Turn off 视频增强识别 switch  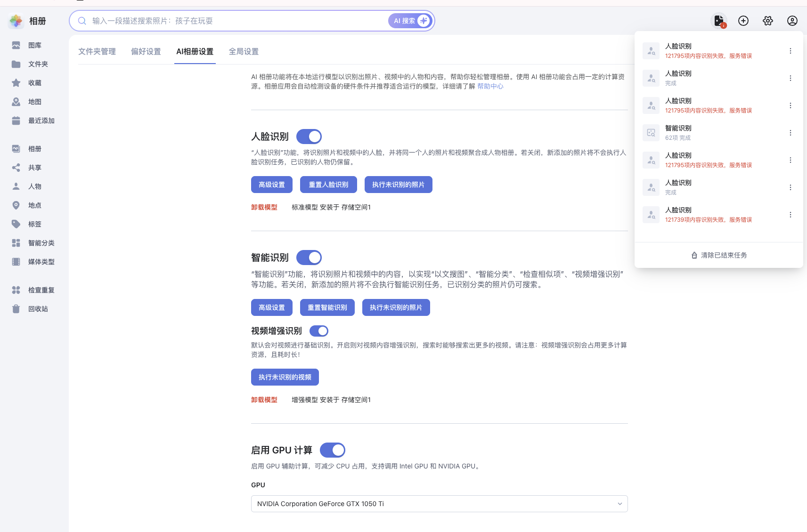pos(319,331)
